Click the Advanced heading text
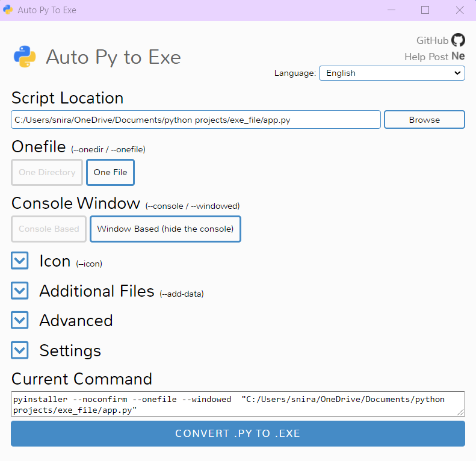Viewport: 476px width, 461px height. tap(76, 321)
